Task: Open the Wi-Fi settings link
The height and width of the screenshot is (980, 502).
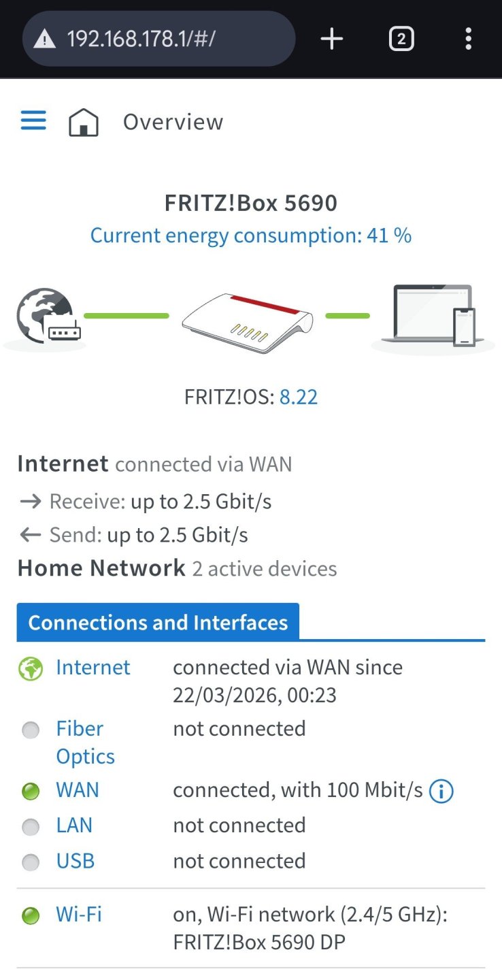Action: [x=79, y=914]
